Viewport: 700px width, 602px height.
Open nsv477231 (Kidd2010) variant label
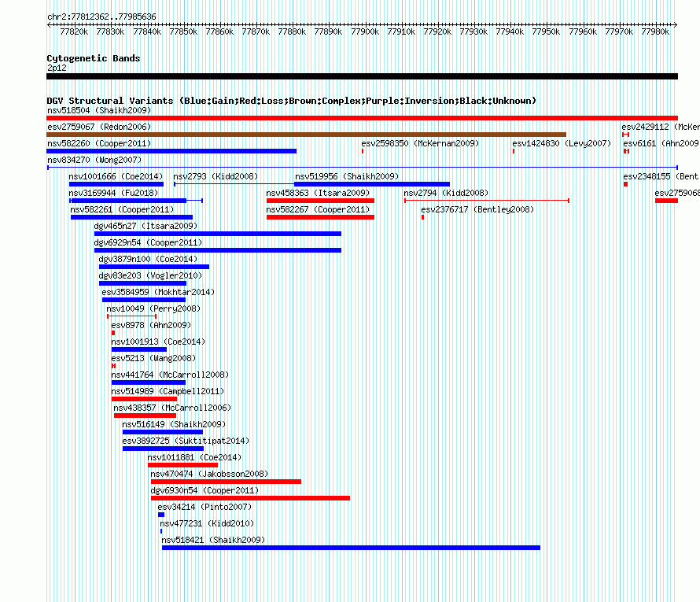point(207,523)
